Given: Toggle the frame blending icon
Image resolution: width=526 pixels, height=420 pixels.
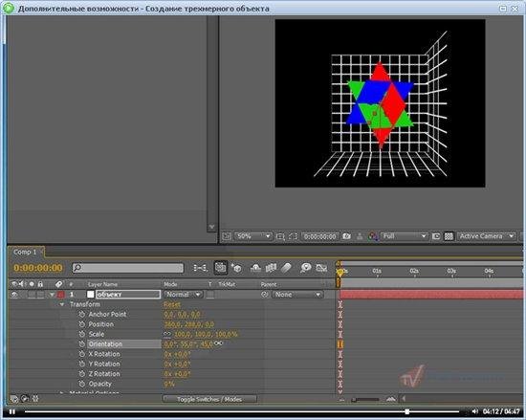Looking at the screenshot, I should 271,268.
